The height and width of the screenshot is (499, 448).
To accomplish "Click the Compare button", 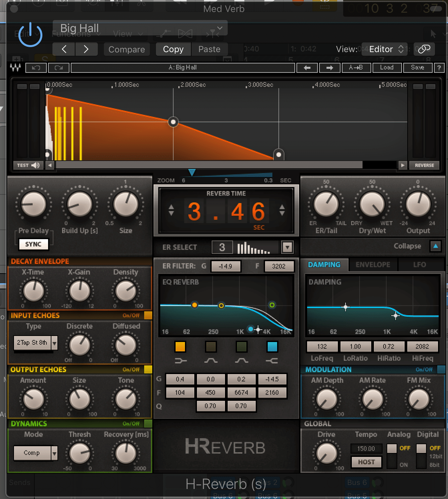I will 127,49.
